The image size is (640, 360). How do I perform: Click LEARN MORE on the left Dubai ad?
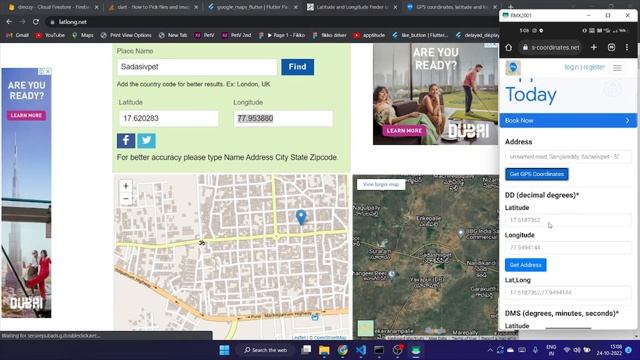coord(27,116)
